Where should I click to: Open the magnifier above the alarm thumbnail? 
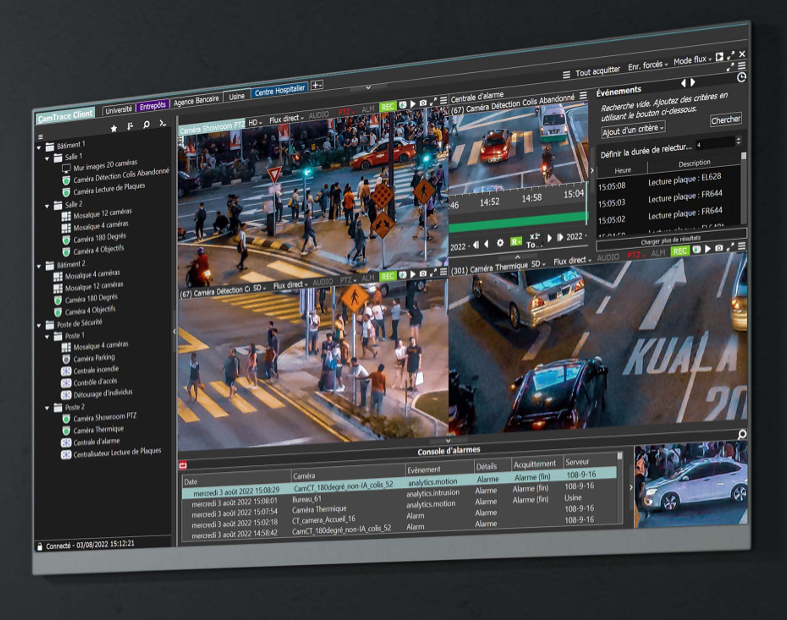pyautogui.click(x=741, y=434)
